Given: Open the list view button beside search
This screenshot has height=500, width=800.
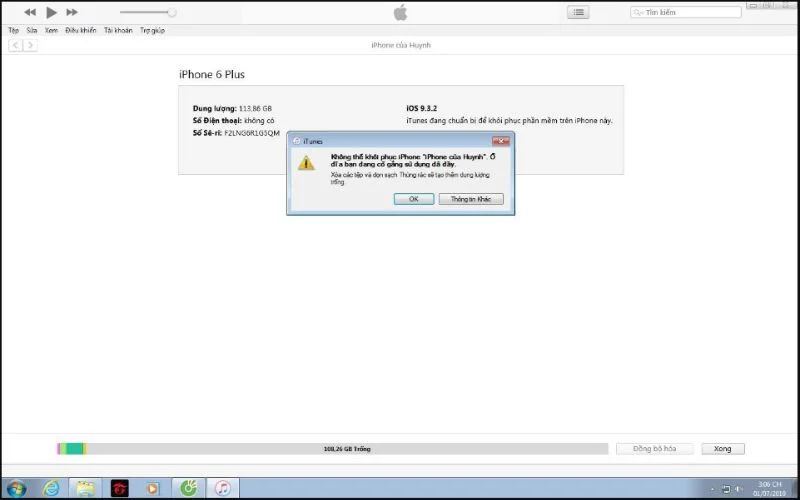Looking at the screenshot, I should [578, 12].
